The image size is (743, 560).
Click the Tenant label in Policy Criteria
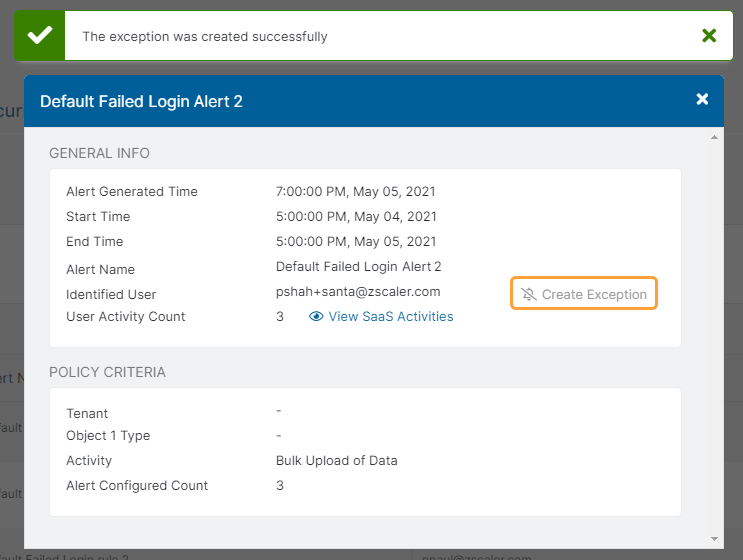tap(87, 414)
